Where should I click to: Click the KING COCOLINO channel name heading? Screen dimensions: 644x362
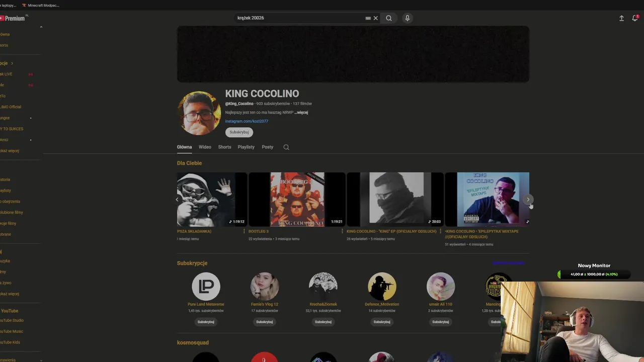[x=262, y=94]
